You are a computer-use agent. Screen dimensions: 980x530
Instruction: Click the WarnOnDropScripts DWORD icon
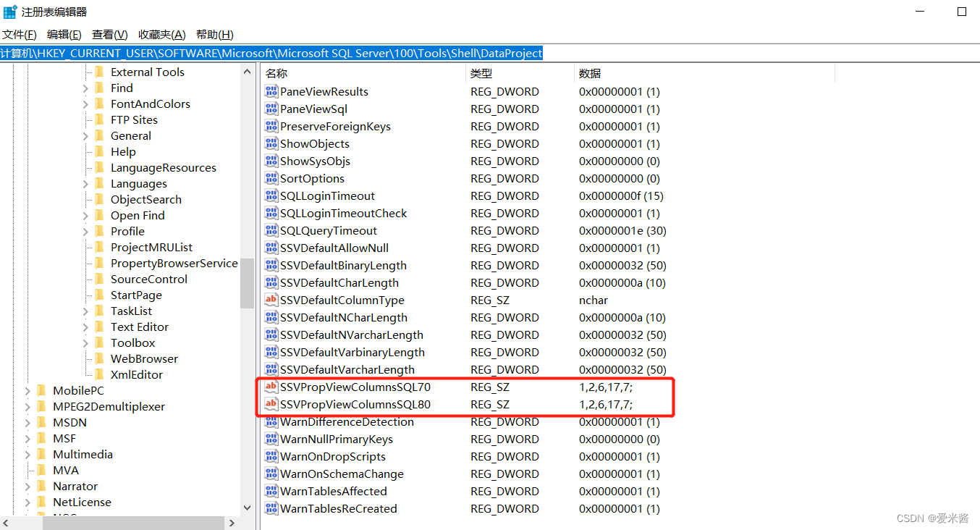click(271, 456)
